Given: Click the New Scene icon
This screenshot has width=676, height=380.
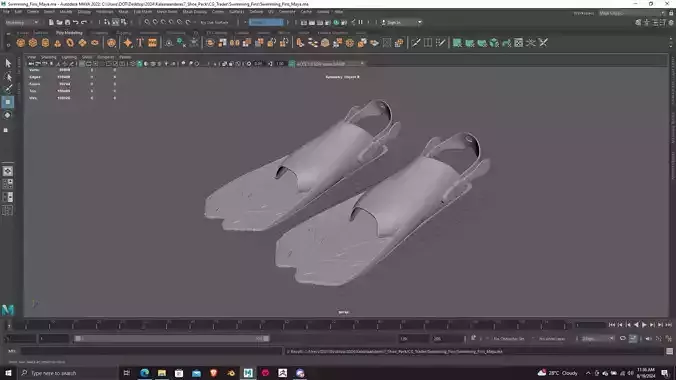Looking at the screenshot, I should (51, 22).
